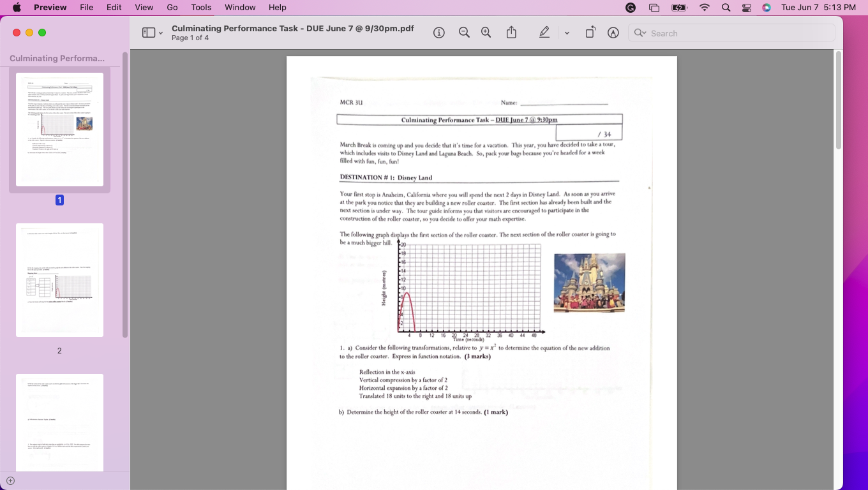Toggle Wi-Fi from the menu bar
The width and height of the screenshot is (868, 490).
(705, 8)
